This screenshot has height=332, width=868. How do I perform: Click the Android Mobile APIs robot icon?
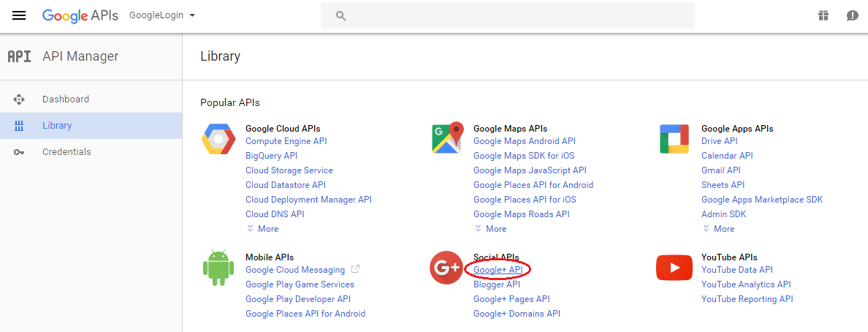coord(217,268)
